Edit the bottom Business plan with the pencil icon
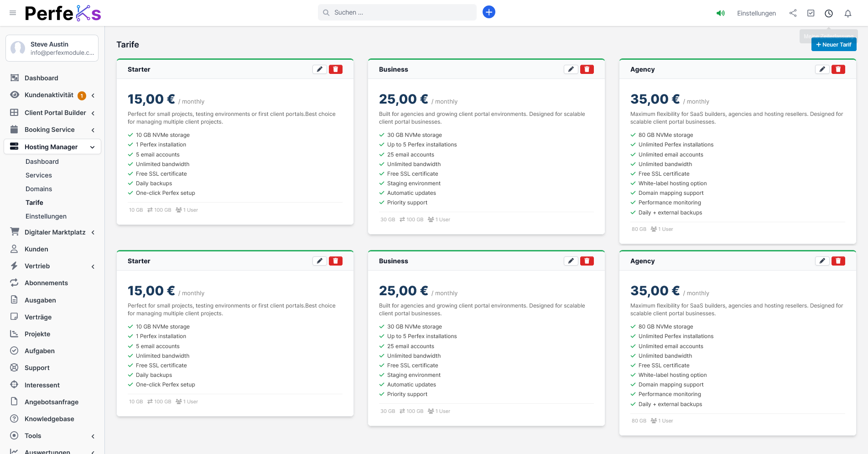Viewport: 868px width, 454px height. (571, 261)
